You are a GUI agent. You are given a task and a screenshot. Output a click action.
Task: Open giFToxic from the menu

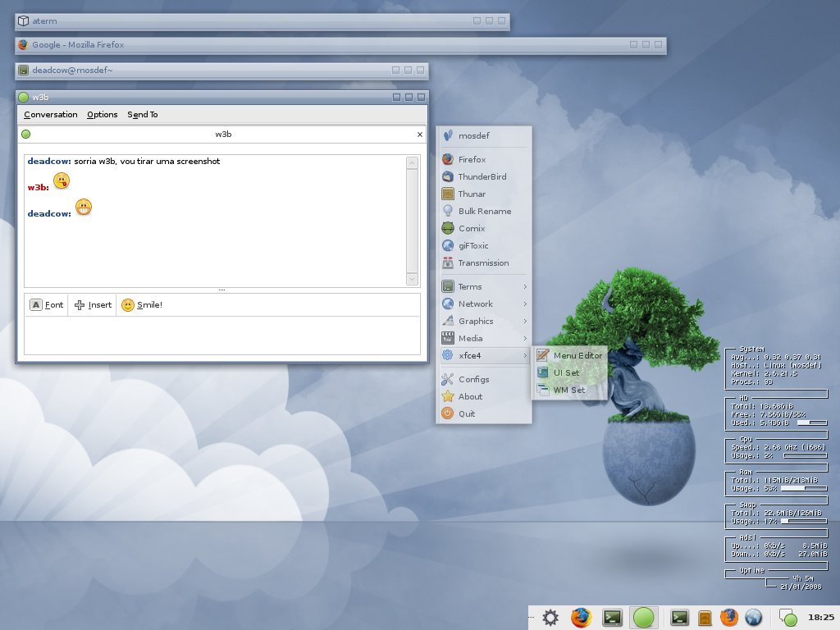click(484, 245)
